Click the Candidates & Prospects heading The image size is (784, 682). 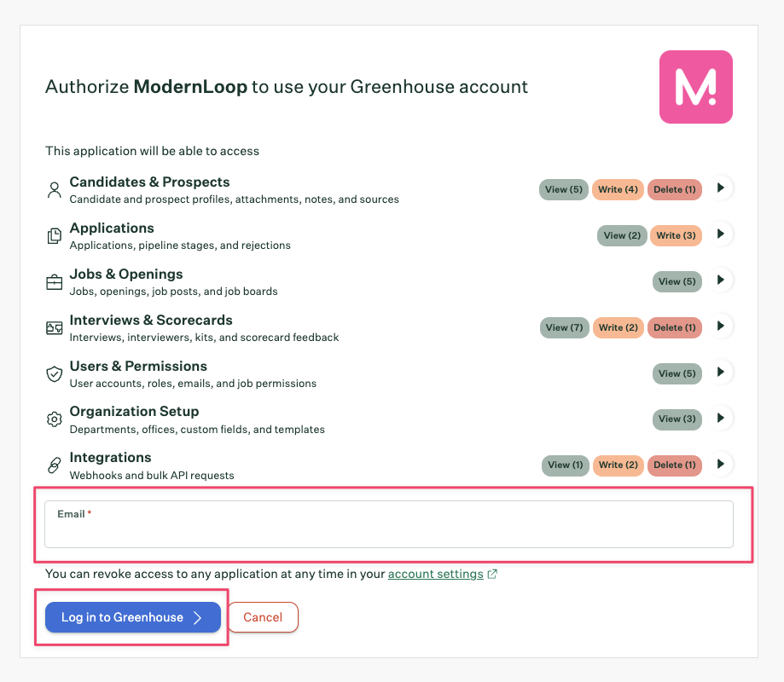click(149, 182)
